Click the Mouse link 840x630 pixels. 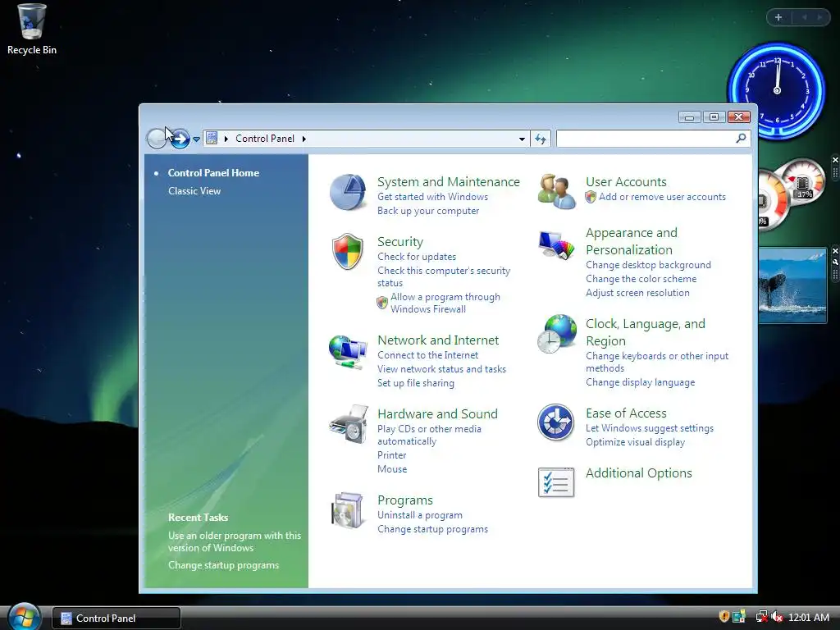(x=391, y=468)
